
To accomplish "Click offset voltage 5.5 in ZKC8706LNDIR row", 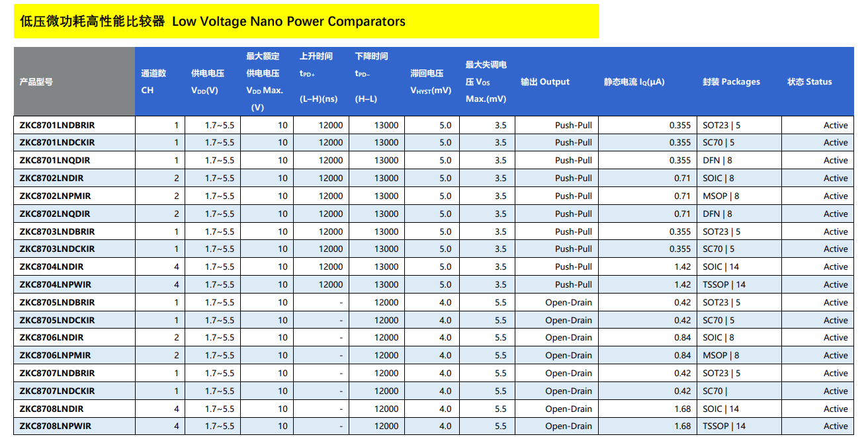I will click(x=501, y=338).
